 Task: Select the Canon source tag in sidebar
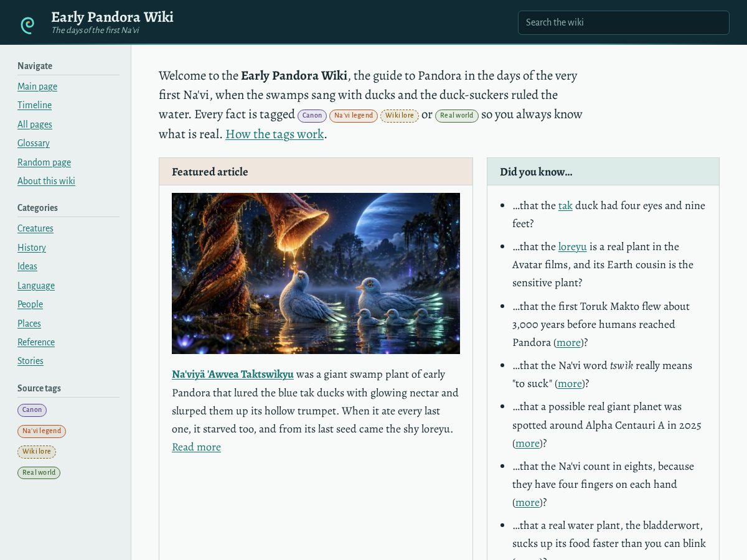pyautogui.click(x=32, y=410)
